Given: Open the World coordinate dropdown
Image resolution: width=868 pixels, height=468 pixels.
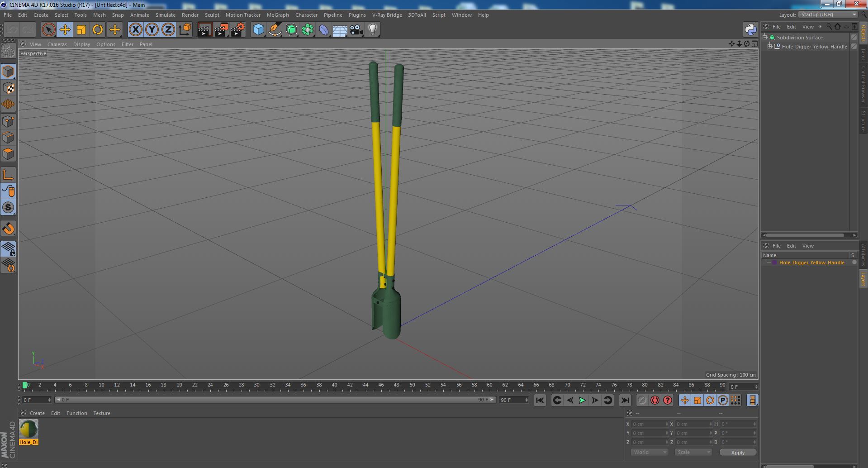Looking at the screenshot, I should tap(650, 452).
